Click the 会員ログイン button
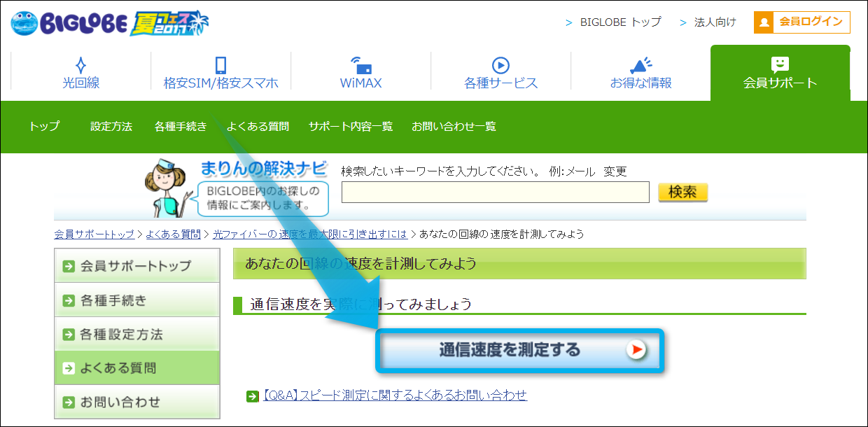This screenshot has height=427, width=868. click(802, 22)
